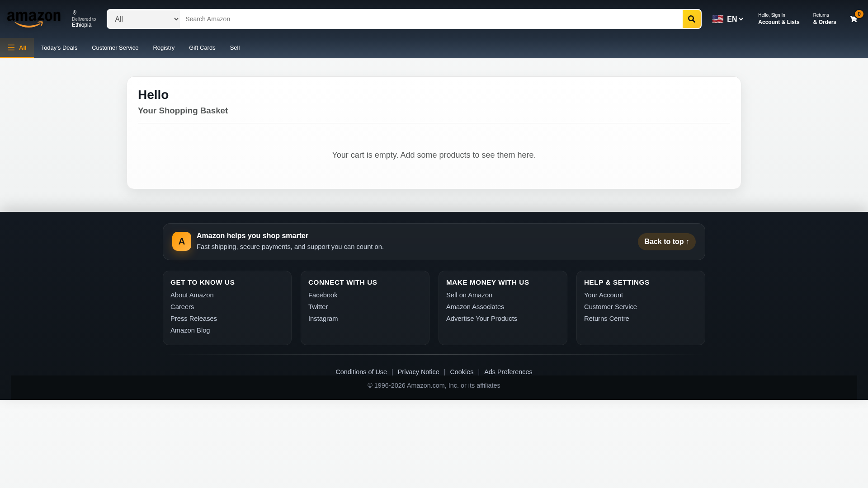Viewport: 868px width, 488px height.
Task: Click the cart count badge showing 0
Action: (x=859, y=14)
